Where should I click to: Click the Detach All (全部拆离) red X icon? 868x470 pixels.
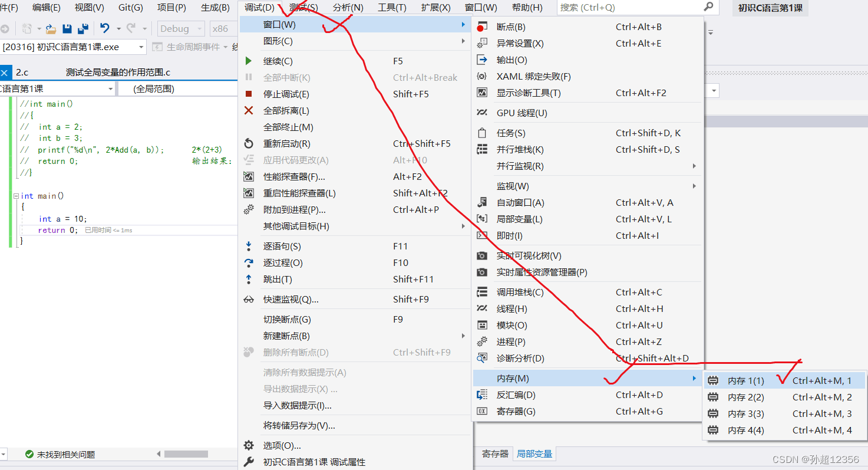point(249,110)
